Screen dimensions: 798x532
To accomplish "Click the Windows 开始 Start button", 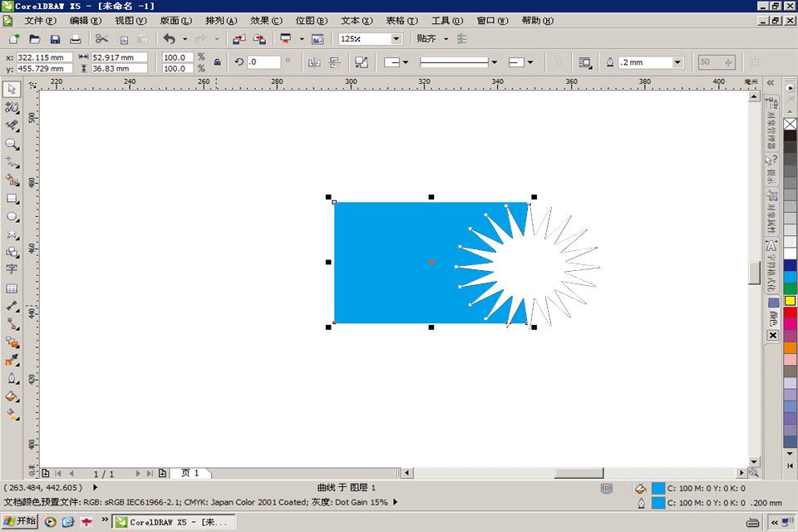I will tap(20, 521).
